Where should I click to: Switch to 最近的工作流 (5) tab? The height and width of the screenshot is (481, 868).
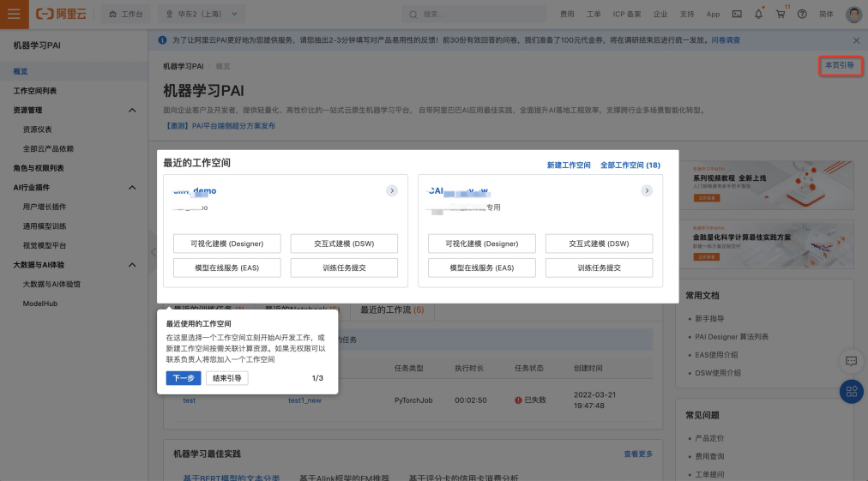tap(392, 310)
